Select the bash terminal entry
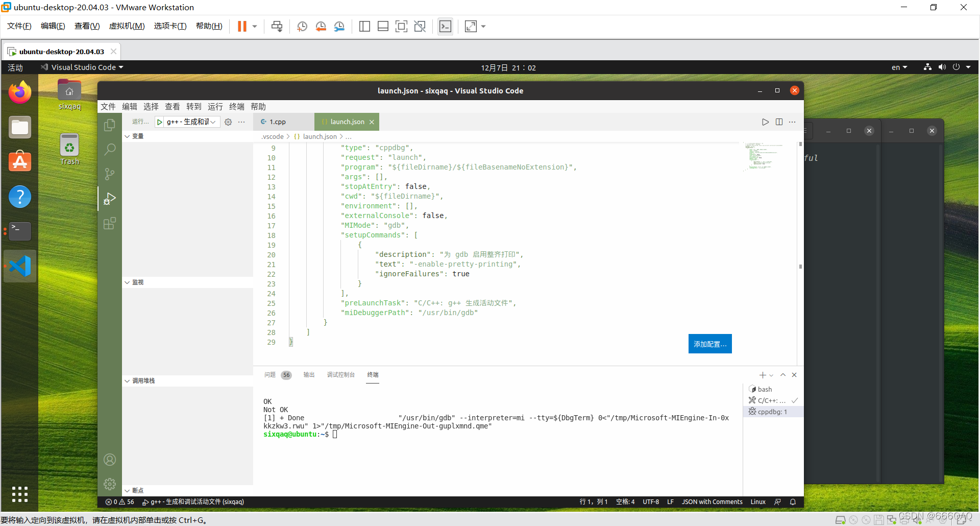The image size is (980, 526). pyautogui.click(x=773, y=389)
